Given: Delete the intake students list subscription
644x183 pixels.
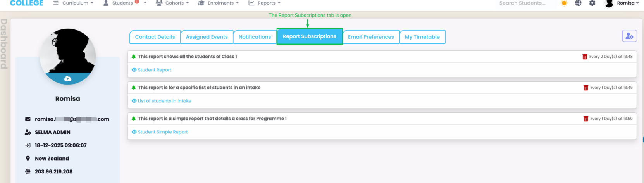Looking at the screenshot, I should coord(585,88).
